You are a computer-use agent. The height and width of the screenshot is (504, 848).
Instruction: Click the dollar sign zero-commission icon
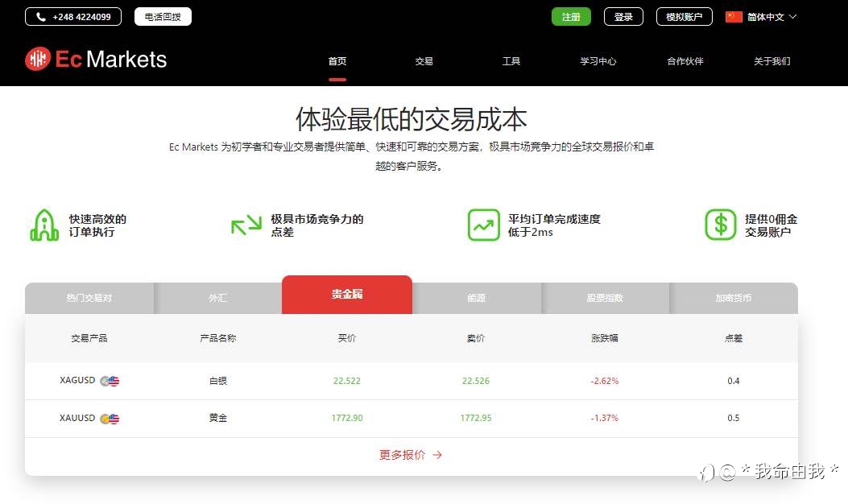coord(721,225)
